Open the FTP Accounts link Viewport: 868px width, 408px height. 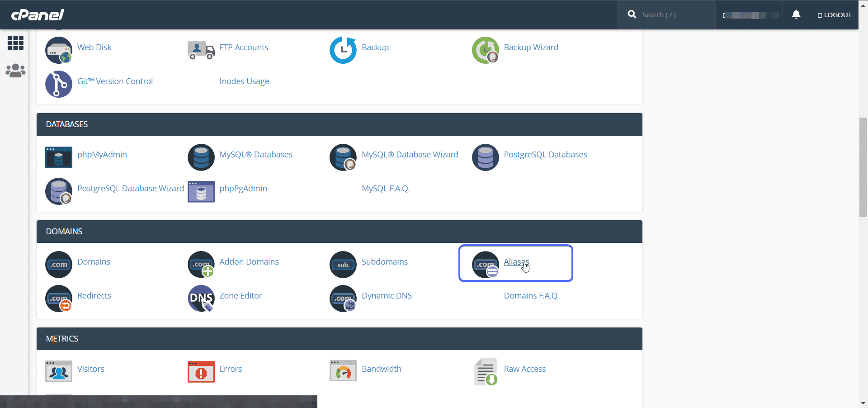coord(244,47)
